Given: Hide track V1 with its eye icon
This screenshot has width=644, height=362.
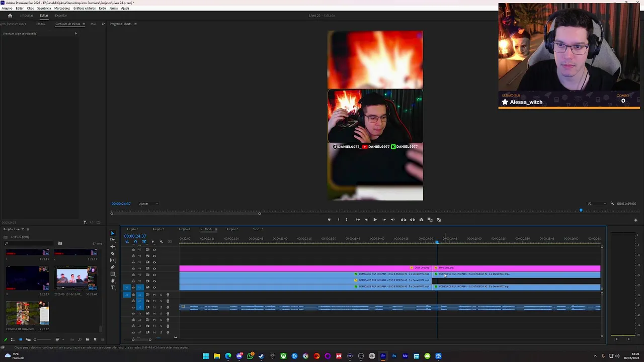Looking at the screenshot, I should click(x=154, y=287).
